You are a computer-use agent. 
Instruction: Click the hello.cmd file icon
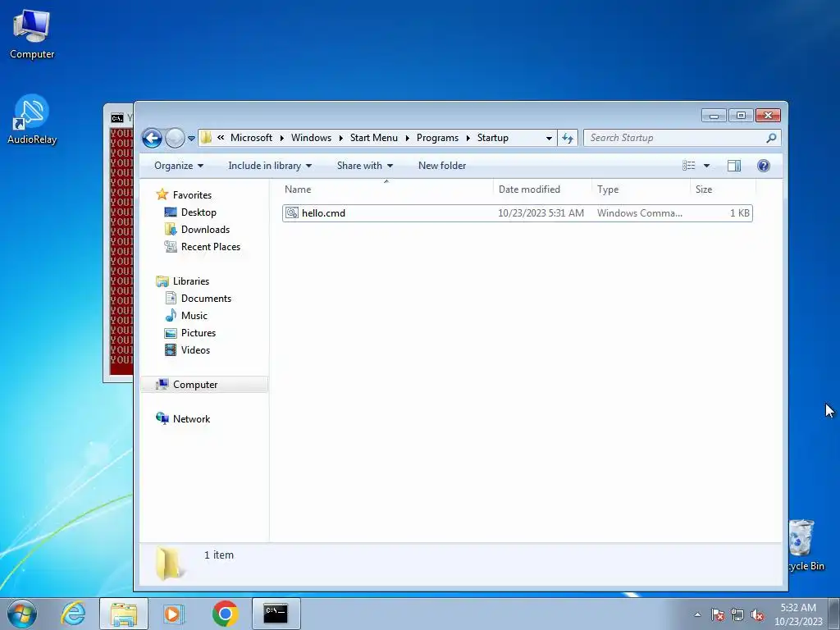point(291,212)
